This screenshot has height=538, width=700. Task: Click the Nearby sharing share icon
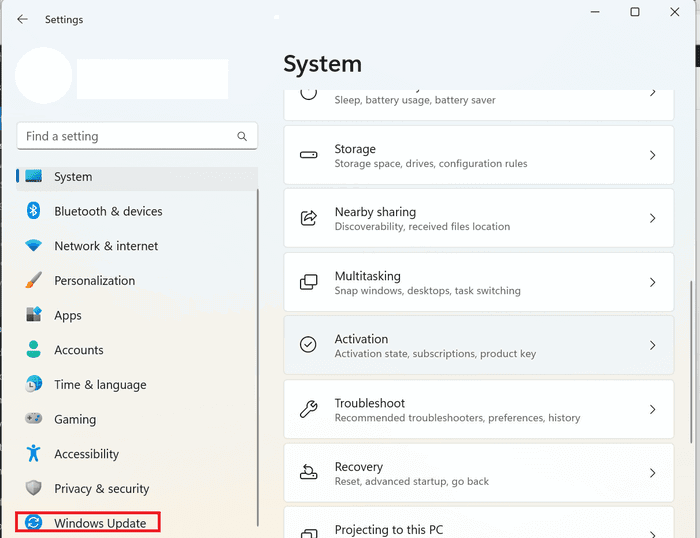pyautogui.click(x=308, y=218)
